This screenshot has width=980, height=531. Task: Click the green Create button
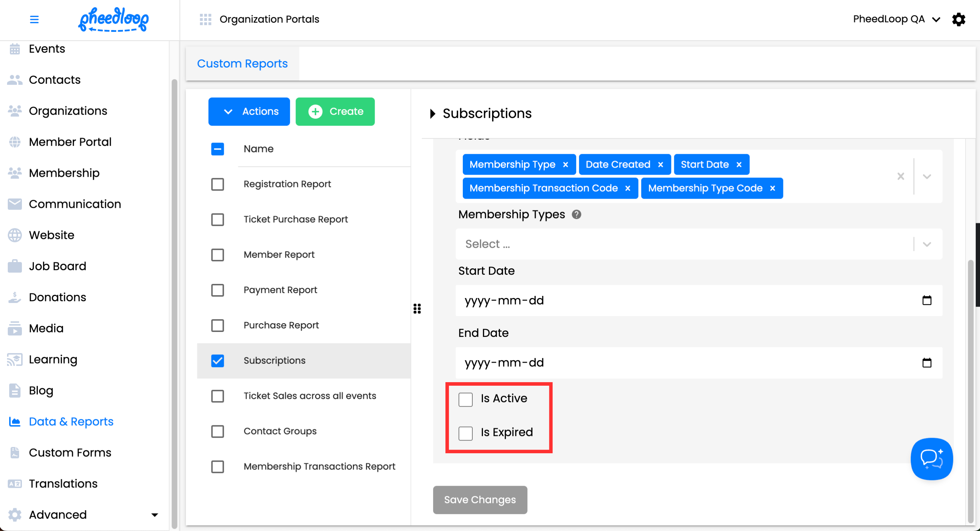[x=335, y=111]
